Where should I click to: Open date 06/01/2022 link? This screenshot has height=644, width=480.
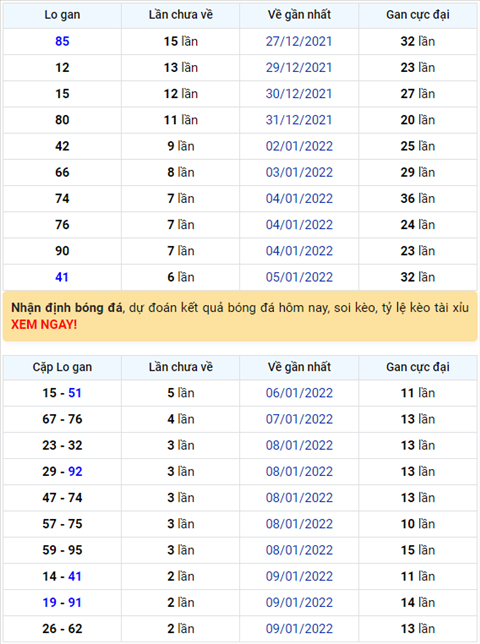pyautogui.click(x=299, y=393)
